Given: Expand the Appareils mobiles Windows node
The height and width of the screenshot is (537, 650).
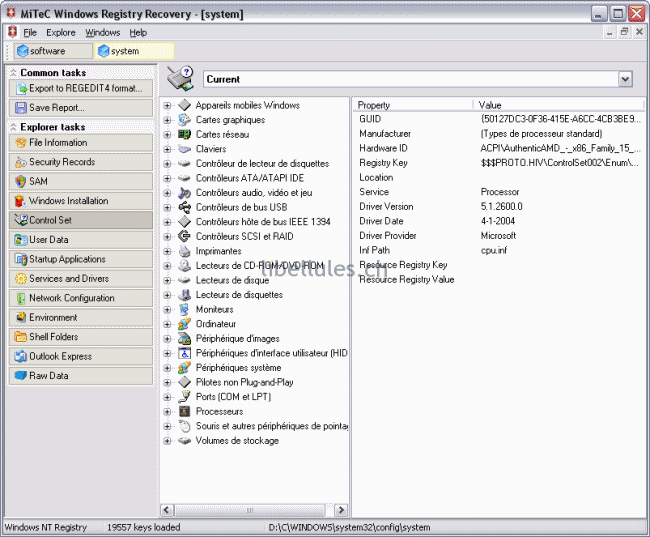Looking at the screenshot, I should pos(167,105).
